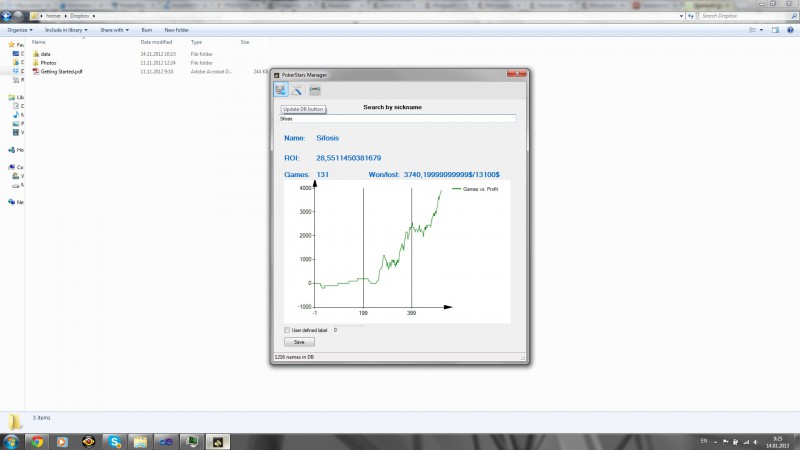
Task: Open the Include in library dropdown
Action: (66, 30)
